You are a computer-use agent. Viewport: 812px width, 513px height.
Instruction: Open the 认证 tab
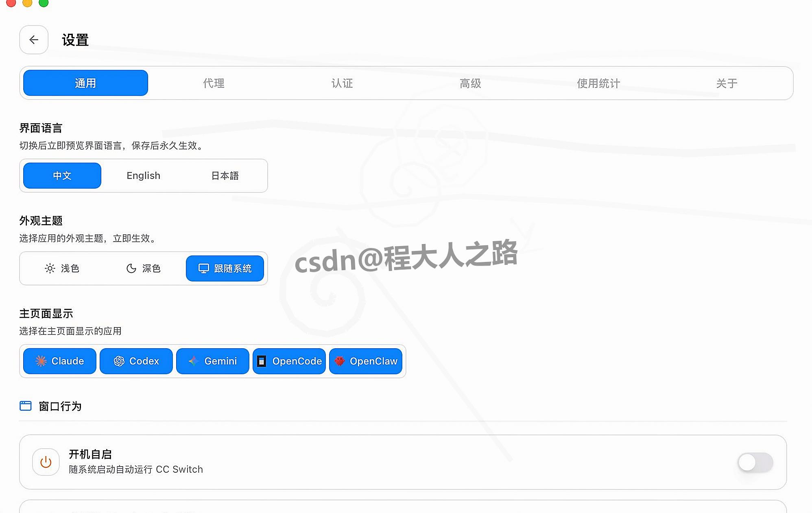[x=342, y=83]
